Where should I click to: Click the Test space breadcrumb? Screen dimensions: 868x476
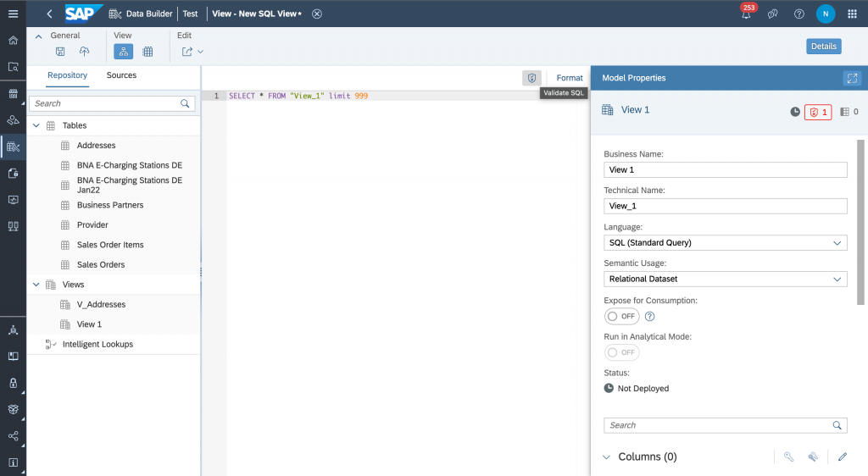pos(191,14)
